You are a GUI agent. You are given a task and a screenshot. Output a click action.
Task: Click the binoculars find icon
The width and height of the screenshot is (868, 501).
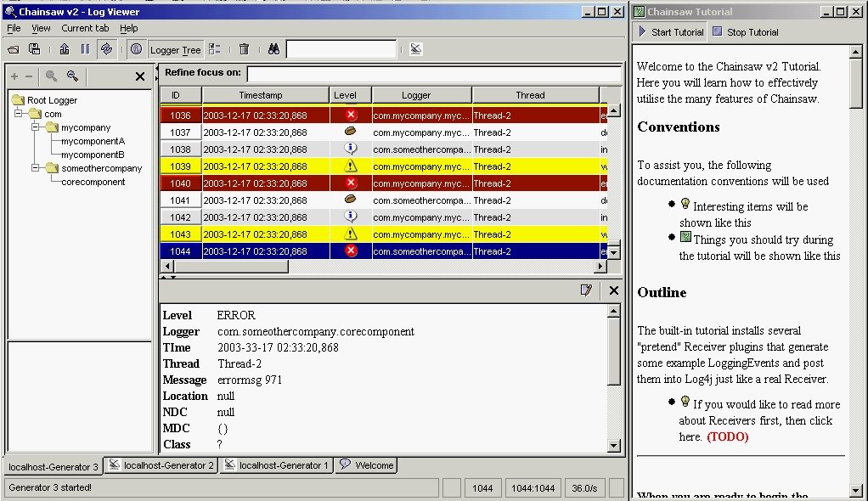pos(274,49)
